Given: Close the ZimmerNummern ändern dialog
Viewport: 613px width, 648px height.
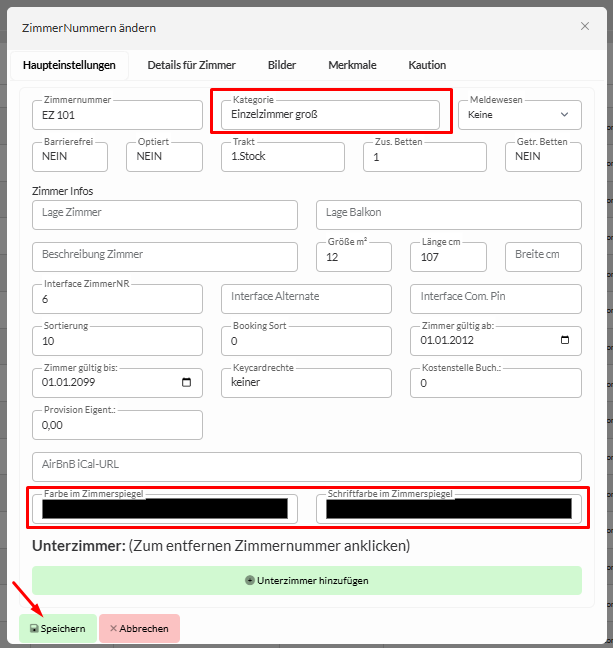Looking at the screenshot, I should pyautogui.click(x=584, y=27).
